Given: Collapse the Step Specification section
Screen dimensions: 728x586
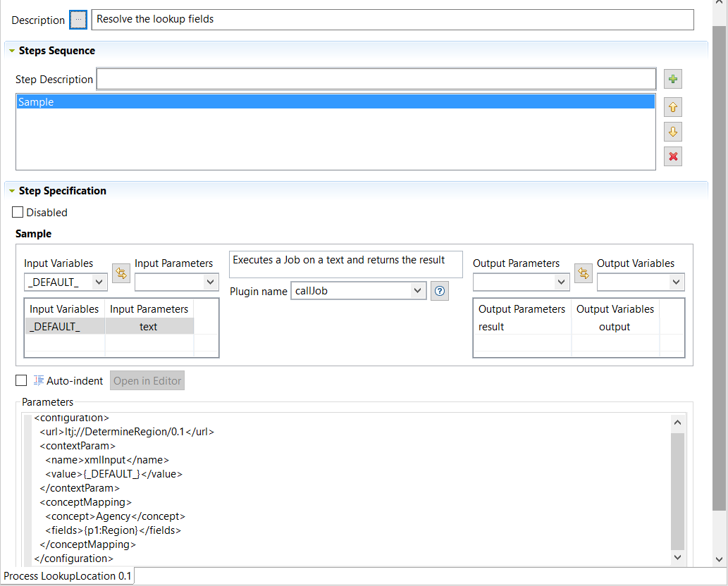Looking at the screenshot, I should click(x=12, y=191).
